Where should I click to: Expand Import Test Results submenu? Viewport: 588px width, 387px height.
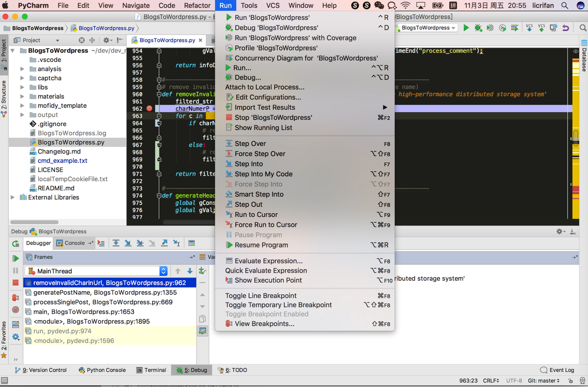click(x=305, y=107)
